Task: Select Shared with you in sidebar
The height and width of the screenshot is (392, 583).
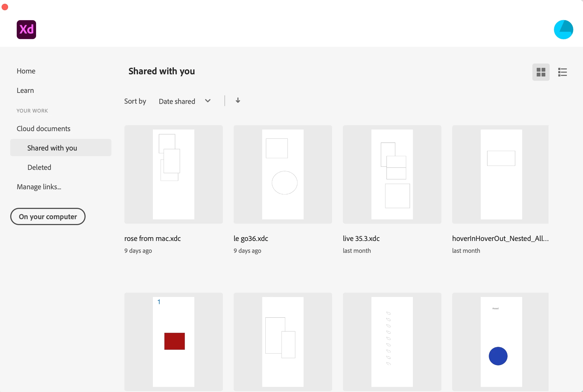Action: (x=52, y=148)
